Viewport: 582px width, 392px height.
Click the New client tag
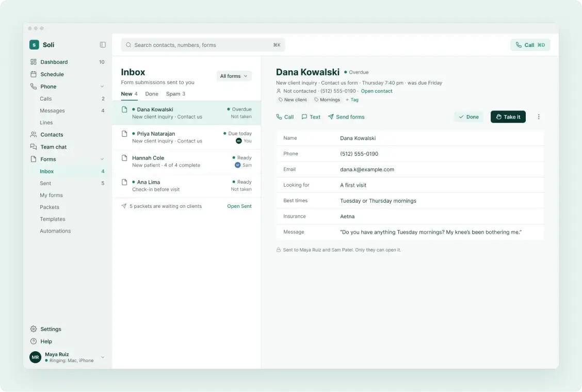pyautogui.click(x=293, y=100)
